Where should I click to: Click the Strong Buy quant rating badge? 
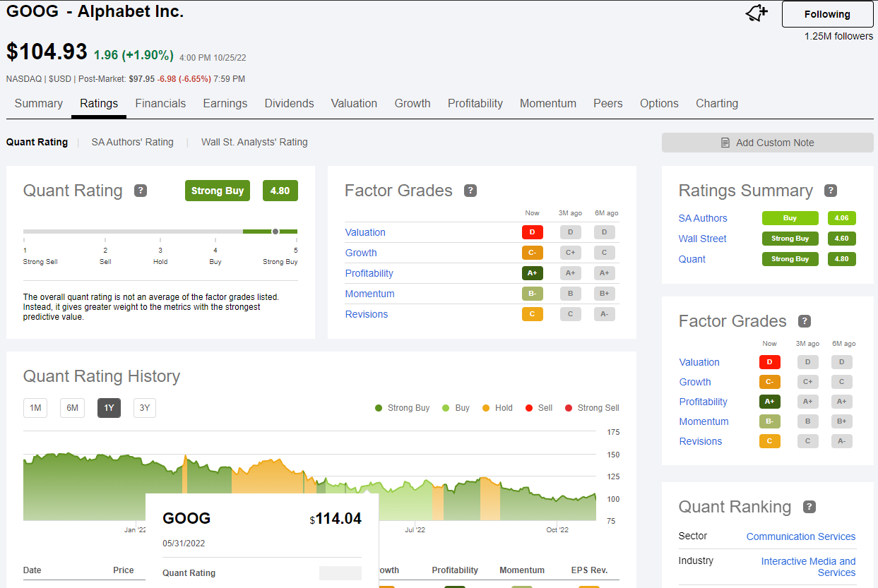218,191
